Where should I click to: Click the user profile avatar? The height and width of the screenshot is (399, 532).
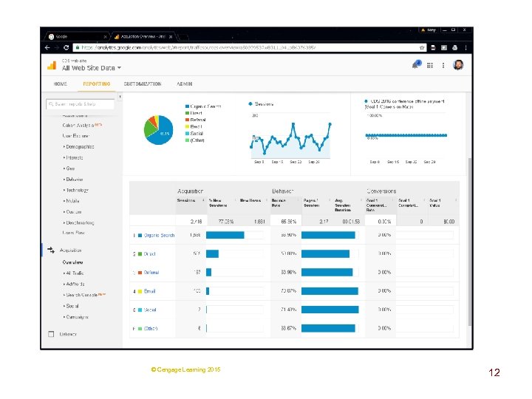[x=458, y=65]
